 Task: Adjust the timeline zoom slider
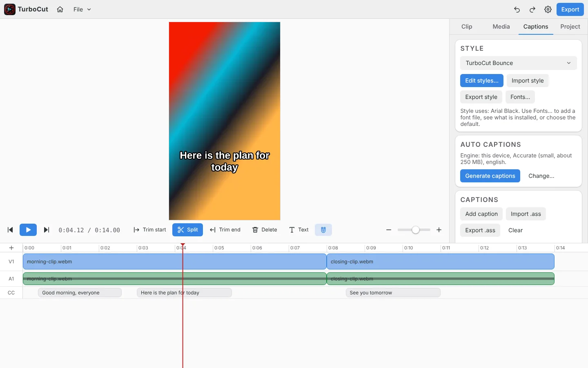[x=414, y=230]
